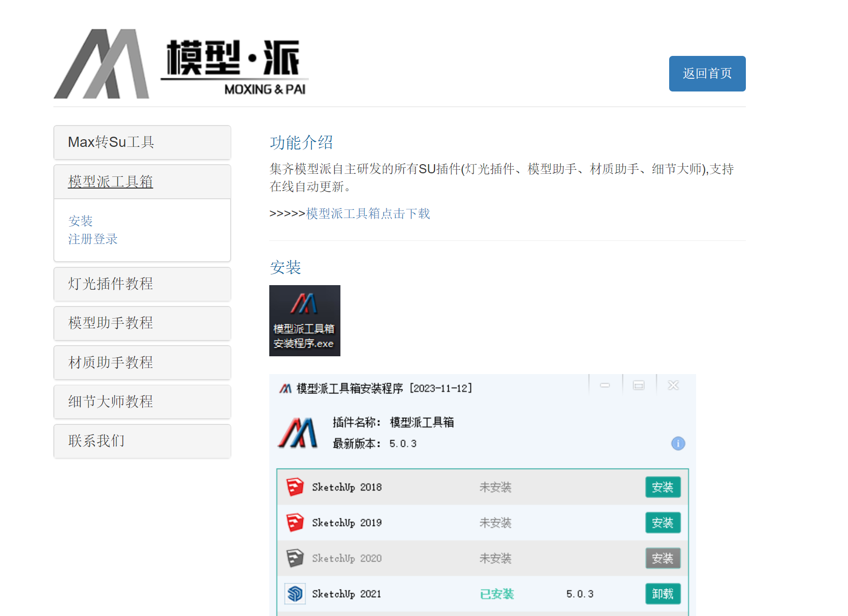Click 未安装 status in SketchUp 2019 row

(x=495, y=522)
